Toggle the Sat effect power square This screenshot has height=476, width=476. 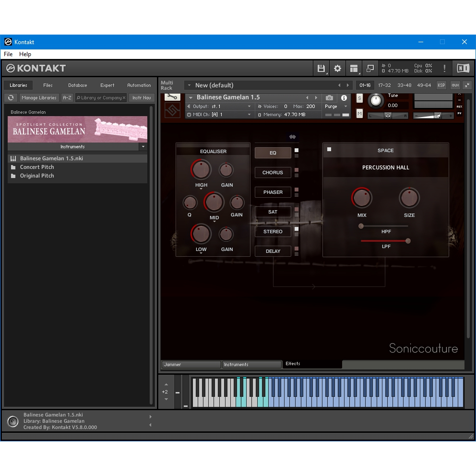tap(297, 210)
